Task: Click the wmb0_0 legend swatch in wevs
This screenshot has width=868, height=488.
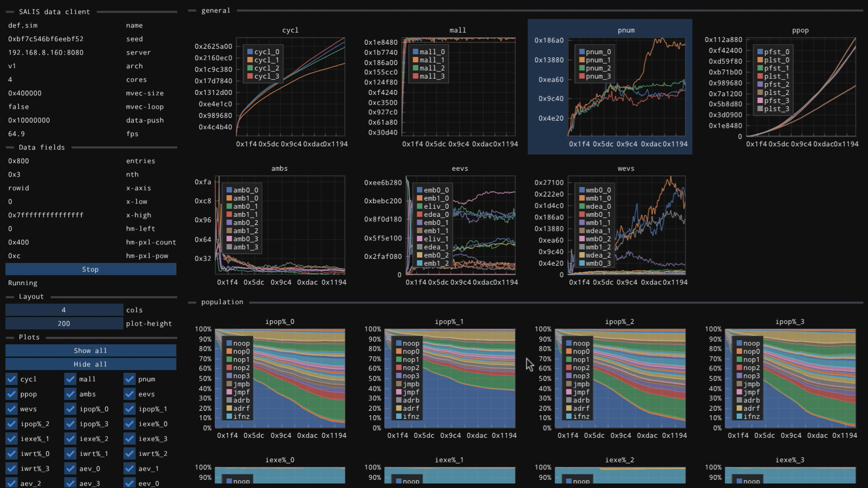Action: tap(582, 190)
